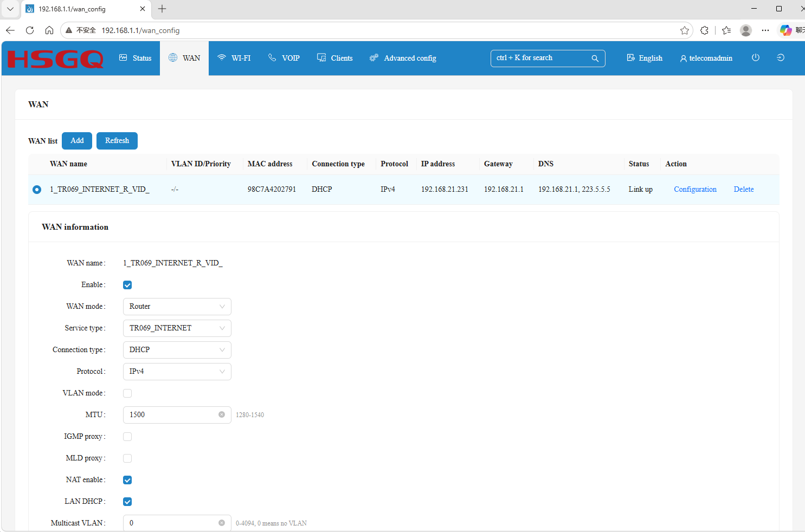Click the ctrl + K search field
Image resolution: width=805 pixels, height=532 pixels.
[x=548, y=59]
